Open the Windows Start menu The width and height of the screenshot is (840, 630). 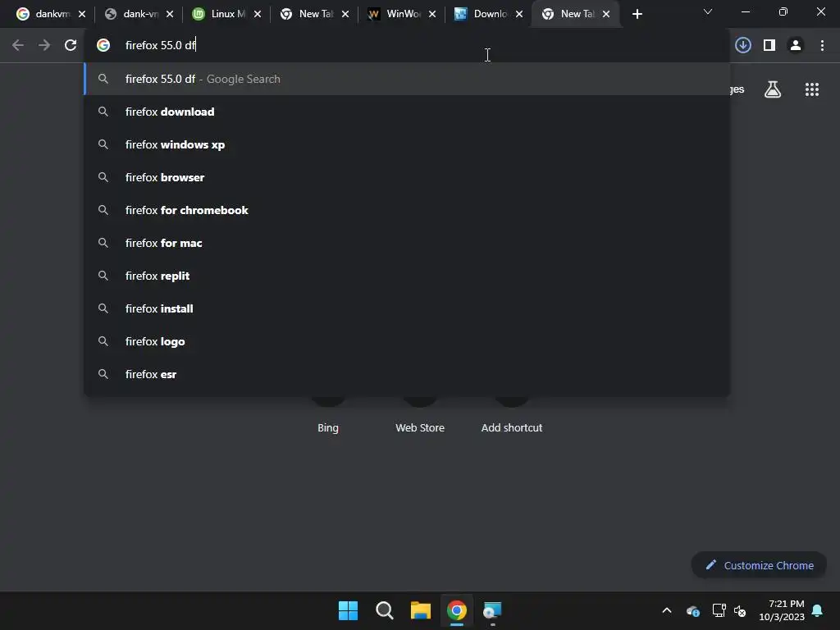click(348, 610)
